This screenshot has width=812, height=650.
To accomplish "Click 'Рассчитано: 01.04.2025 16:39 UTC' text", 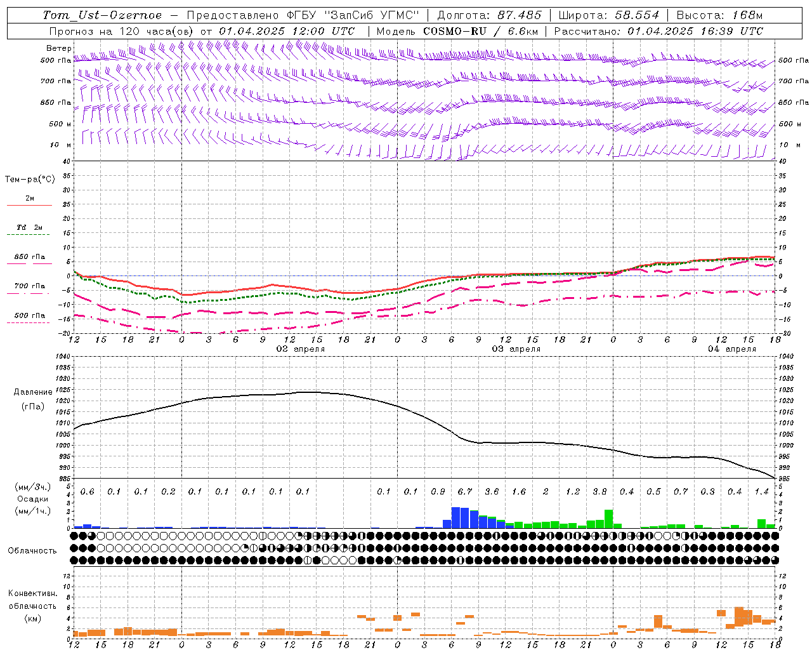I will click(658, 31).
